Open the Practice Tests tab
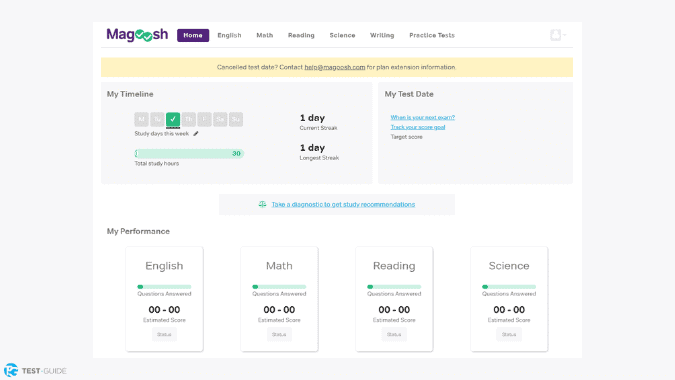 point(432,35)
